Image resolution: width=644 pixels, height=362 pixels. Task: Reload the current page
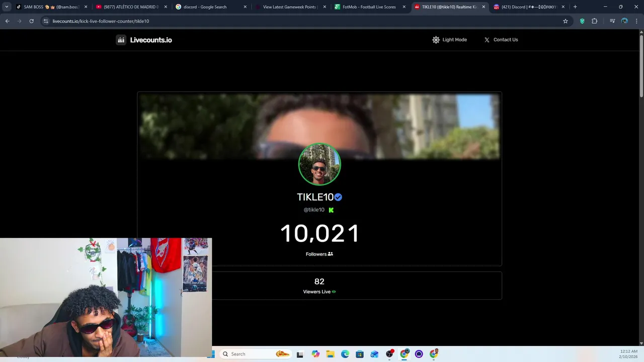click(31, 21)
